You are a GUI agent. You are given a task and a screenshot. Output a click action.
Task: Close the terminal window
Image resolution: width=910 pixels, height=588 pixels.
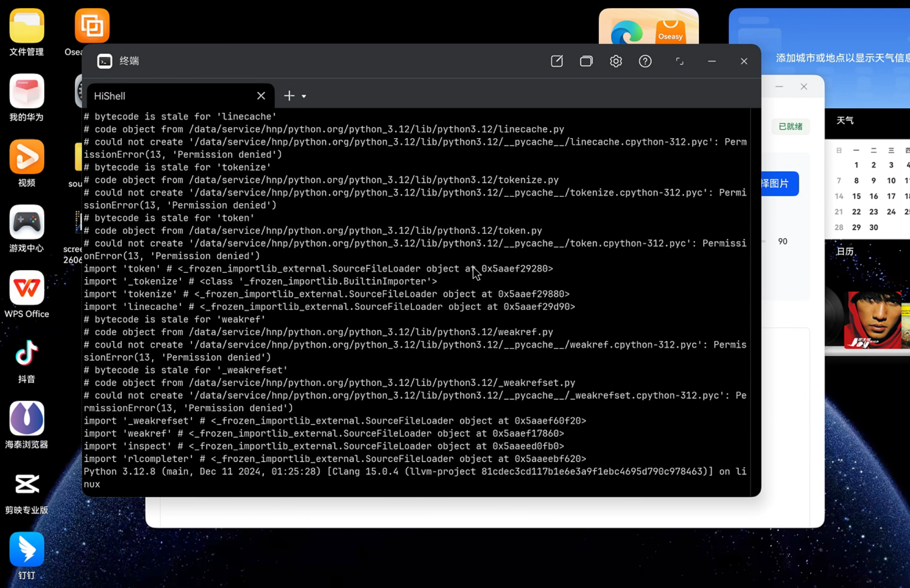744,61
